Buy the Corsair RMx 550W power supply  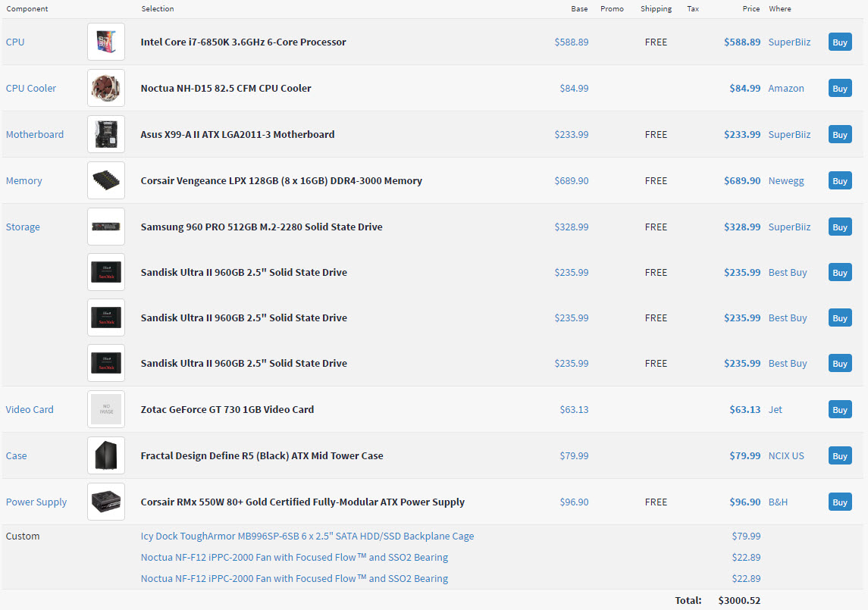[x=839, y=502]
